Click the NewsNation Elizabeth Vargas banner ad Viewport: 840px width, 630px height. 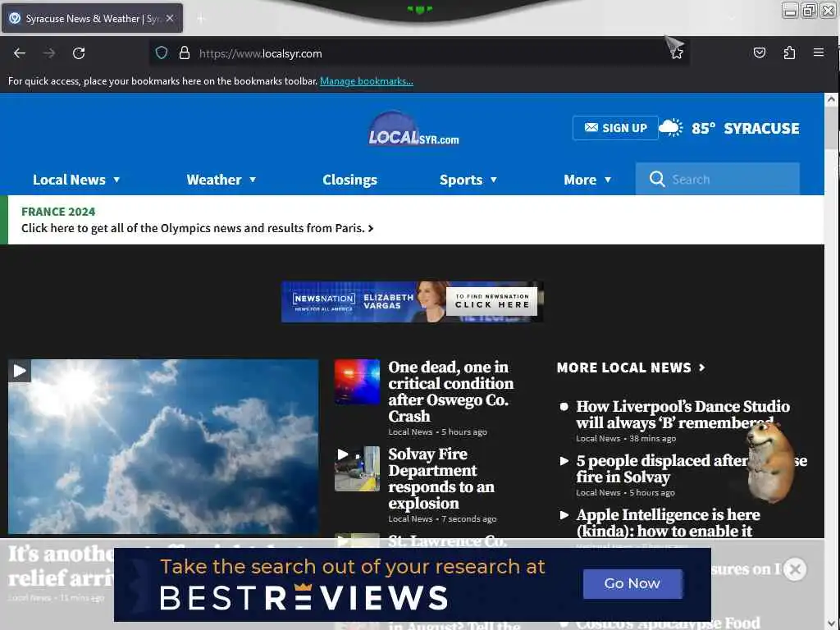(x=412, y=302)
